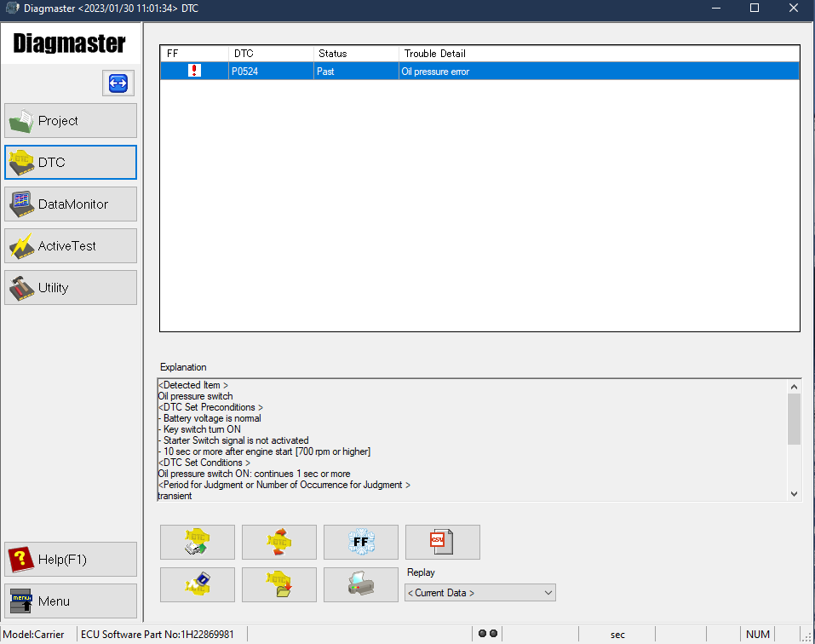Print the DTC list
This screenshot has width=815, height=644.
click(361, 584)
